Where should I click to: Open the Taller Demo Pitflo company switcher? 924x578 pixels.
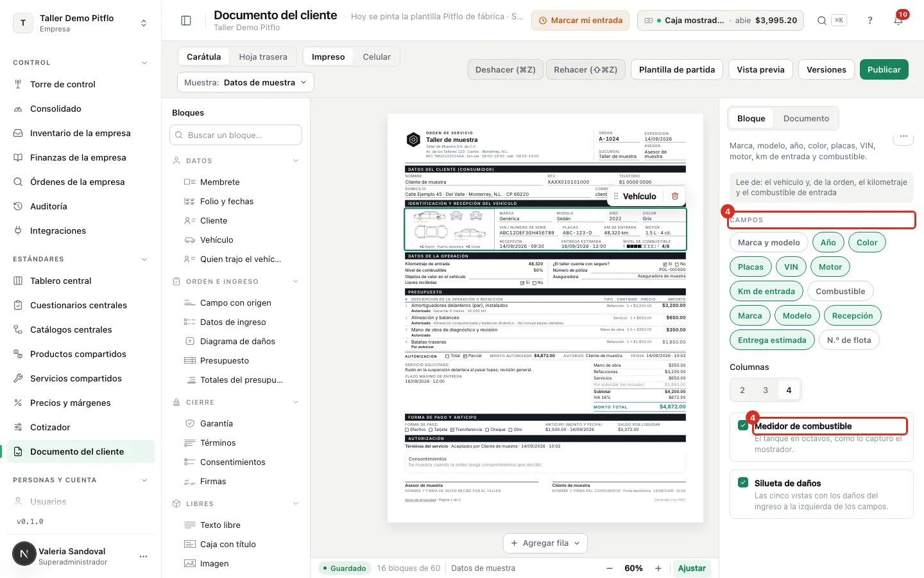[x=81, y=23]
